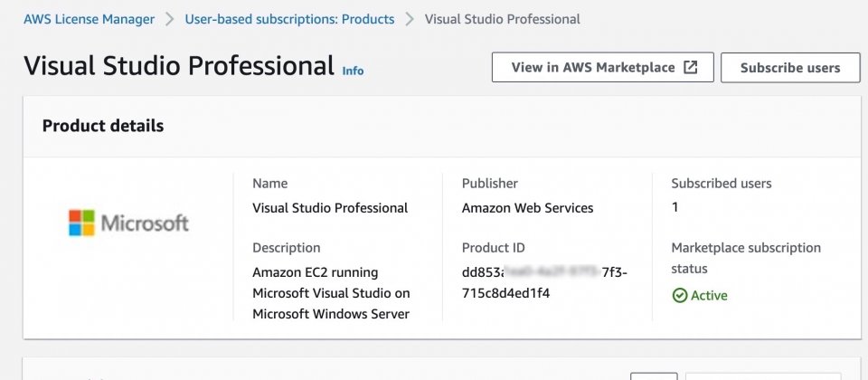Click View in AWS Marketplace button
The height and width of the screenshot is (380, 868).
pos(603,68)
